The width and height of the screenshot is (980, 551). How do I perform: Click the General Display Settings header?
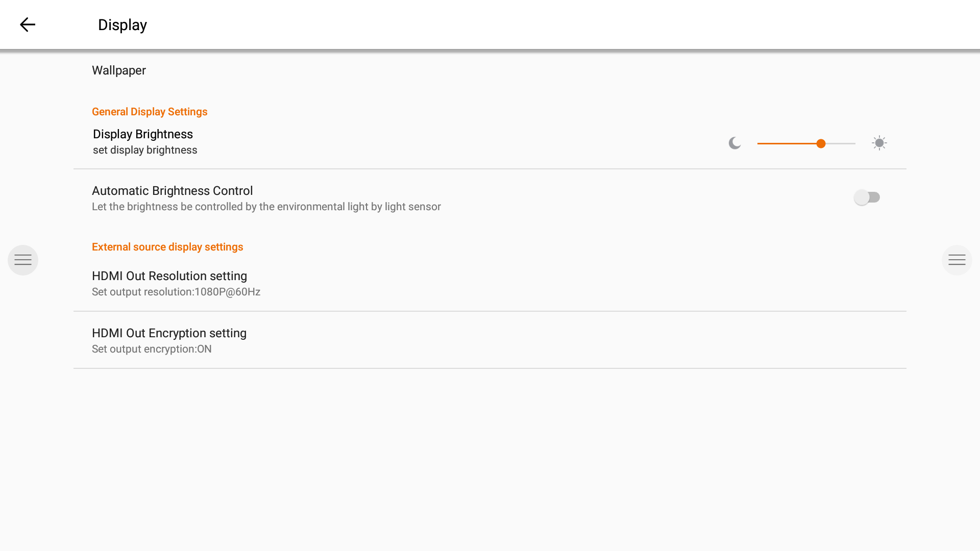[150, 112]
